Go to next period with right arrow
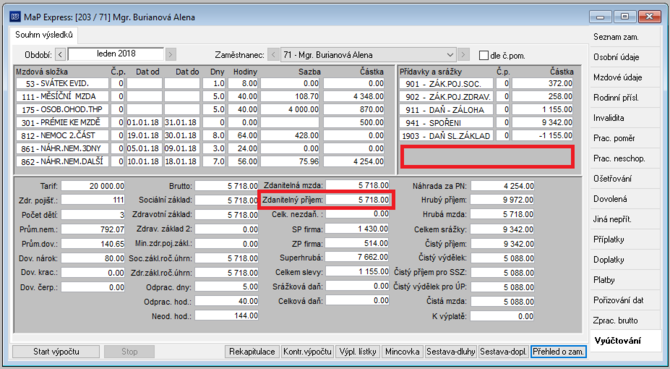Image resolution: width=670 pixels, height=369 pixels. click(x=170, y=55)
